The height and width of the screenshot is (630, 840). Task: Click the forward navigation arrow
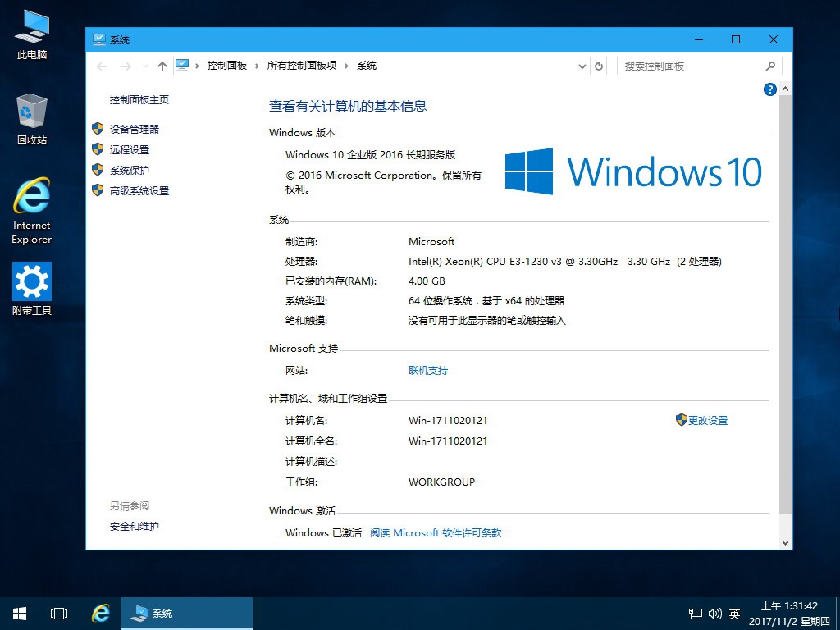tap(126, 66)
